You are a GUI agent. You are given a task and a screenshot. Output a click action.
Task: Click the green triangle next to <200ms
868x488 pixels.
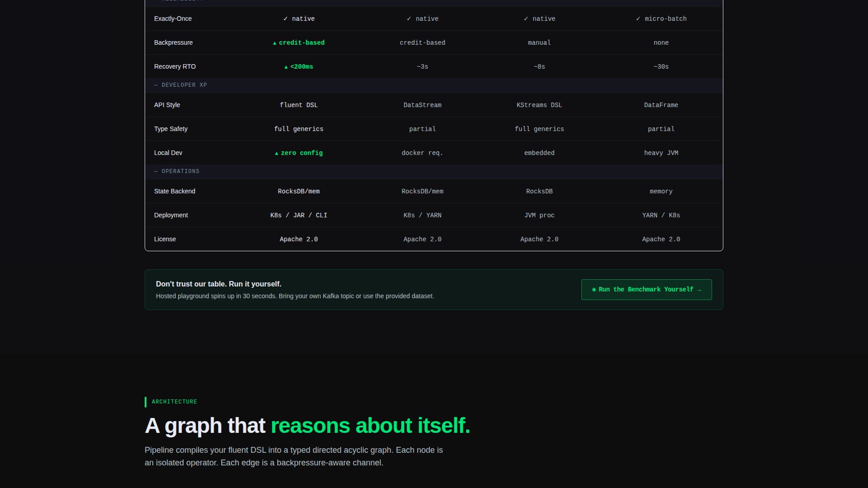click(286, 67)
